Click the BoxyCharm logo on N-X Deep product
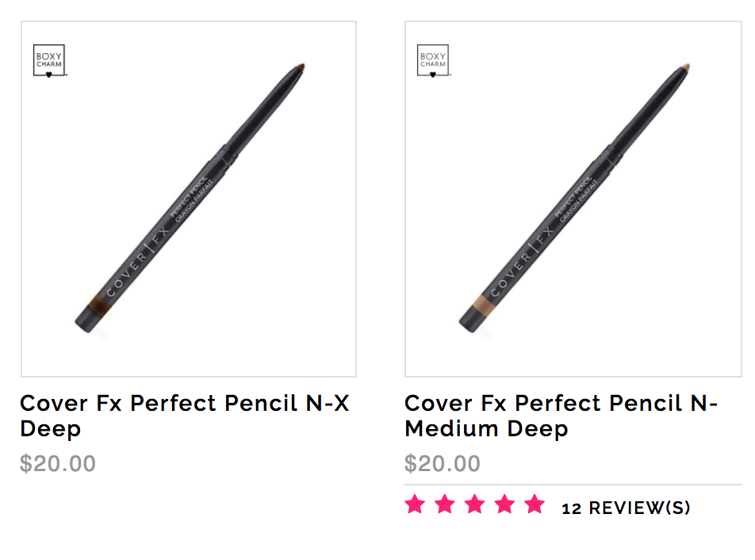This screenshot has height=560, width=755. (x=49, y=60)
